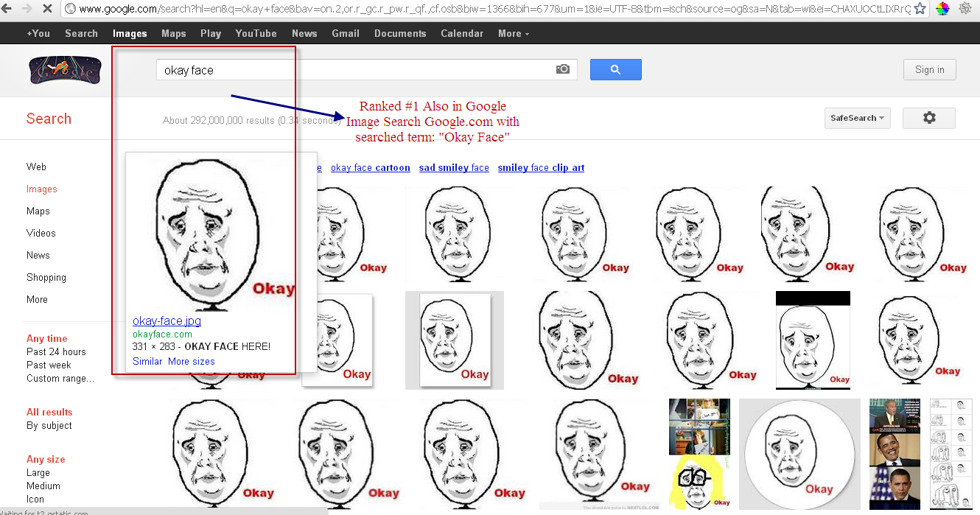
Task: Select Any size filter
Action: pyautogui.click(x=46, y=459)
